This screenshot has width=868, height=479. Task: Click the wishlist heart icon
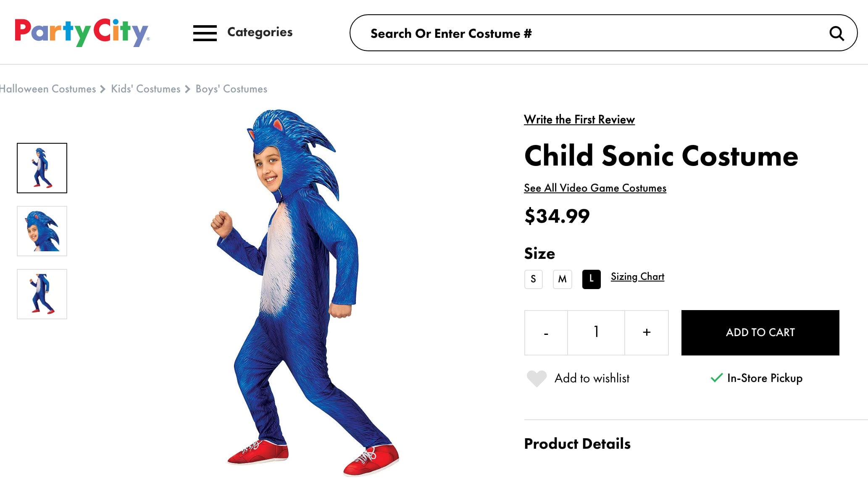click(x=537, y=378)
